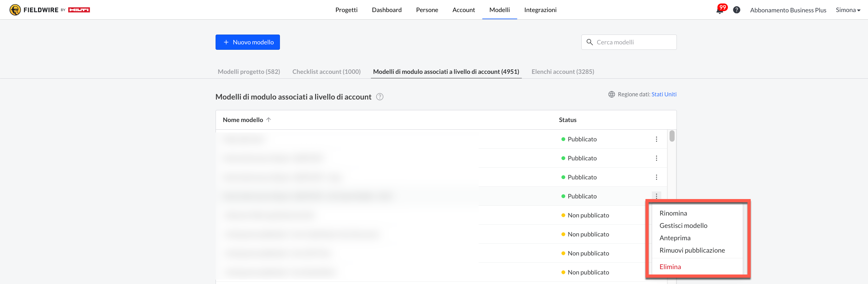Sort by Nome modello arrow
868x284 pixels.
(x=269, y=120)
